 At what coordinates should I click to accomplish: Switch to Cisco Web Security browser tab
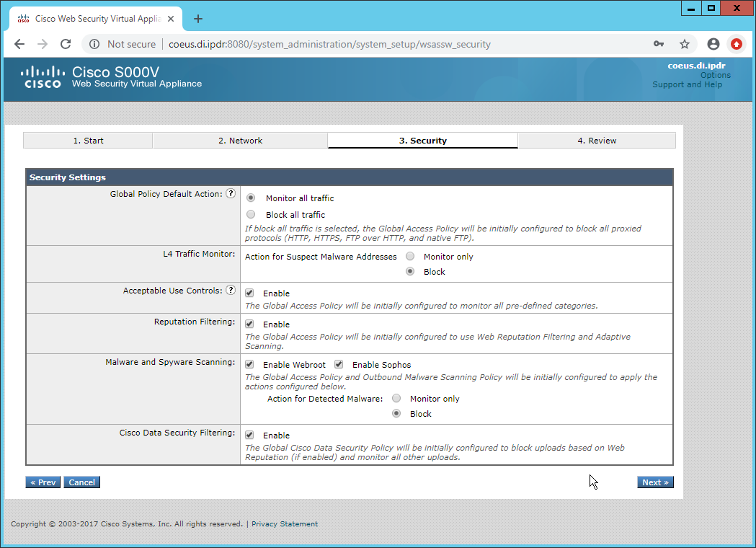coord(96,19)
